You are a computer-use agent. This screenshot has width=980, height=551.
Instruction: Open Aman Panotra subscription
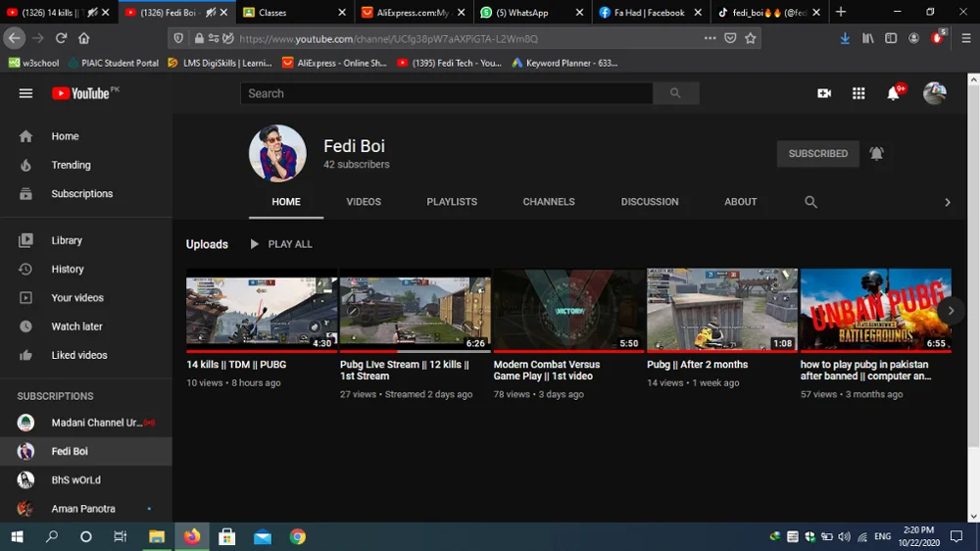point(86,509)
